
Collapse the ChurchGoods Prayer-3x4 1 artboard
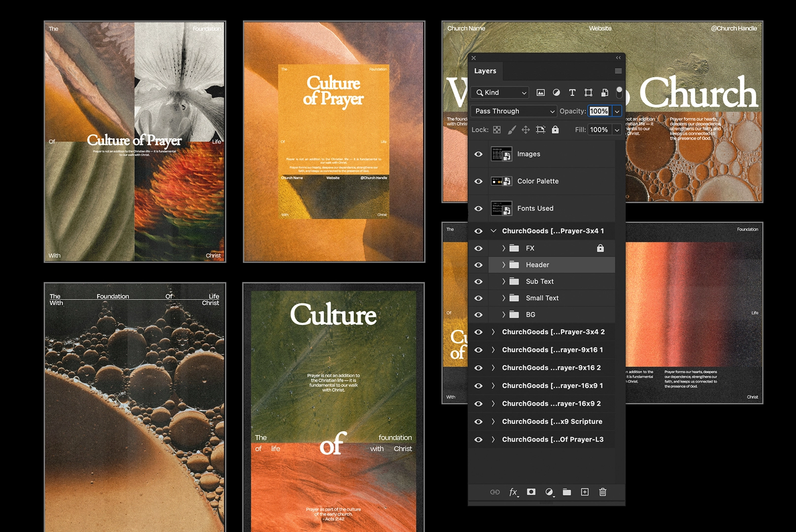click(x=493, y=231)
